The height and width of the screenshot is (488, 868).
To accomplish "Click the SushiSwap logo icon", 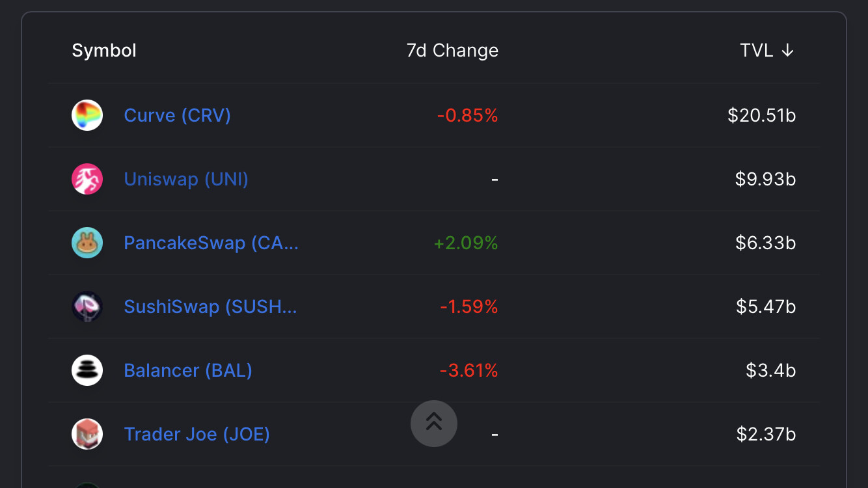I will (87, 306).
